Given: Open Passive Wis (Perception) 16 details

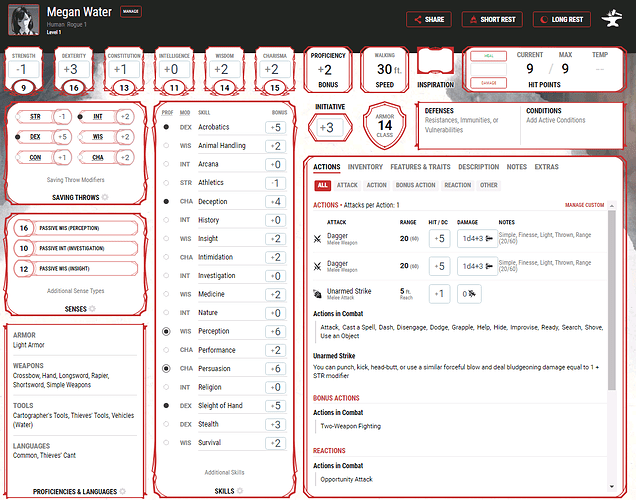Looking at the screenshot, I should coord(76,228).
